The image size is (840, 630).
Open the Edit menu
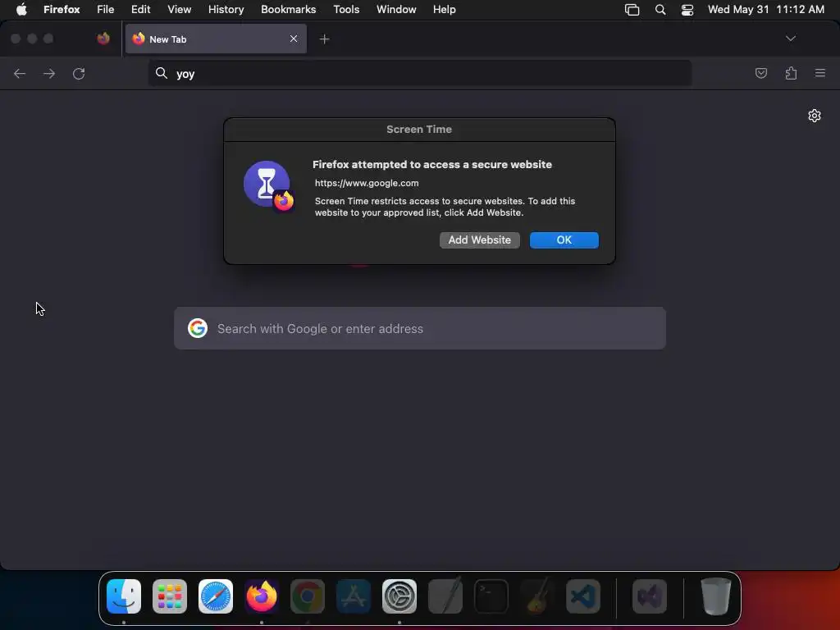(x=140, y=10)
